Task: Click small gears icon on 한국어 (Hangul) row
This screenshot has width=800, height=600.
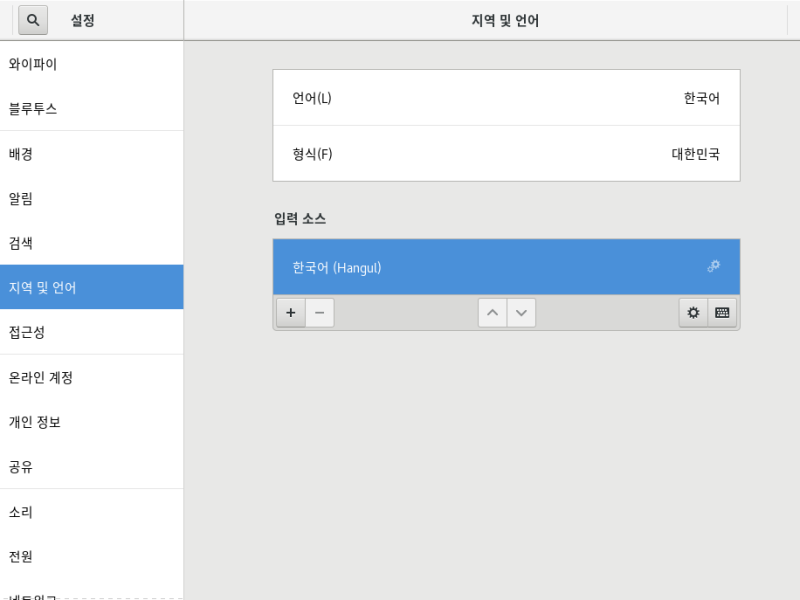Action: click(713, 266)
